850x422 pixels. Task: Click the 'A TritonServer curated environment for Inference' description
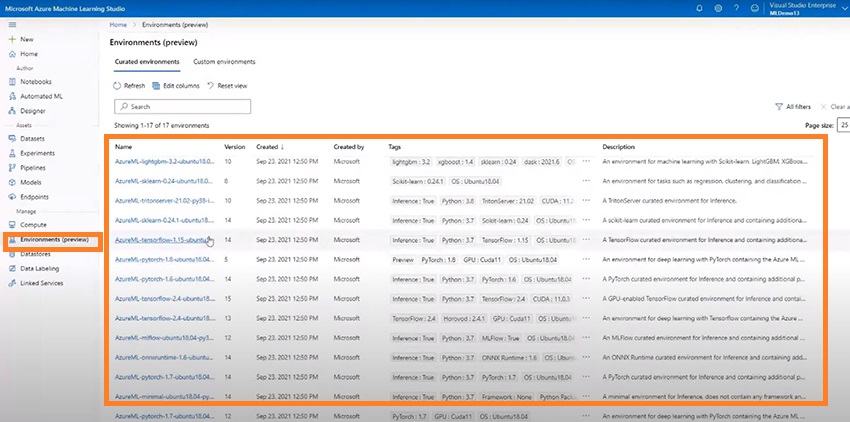(x=669, y=201)
